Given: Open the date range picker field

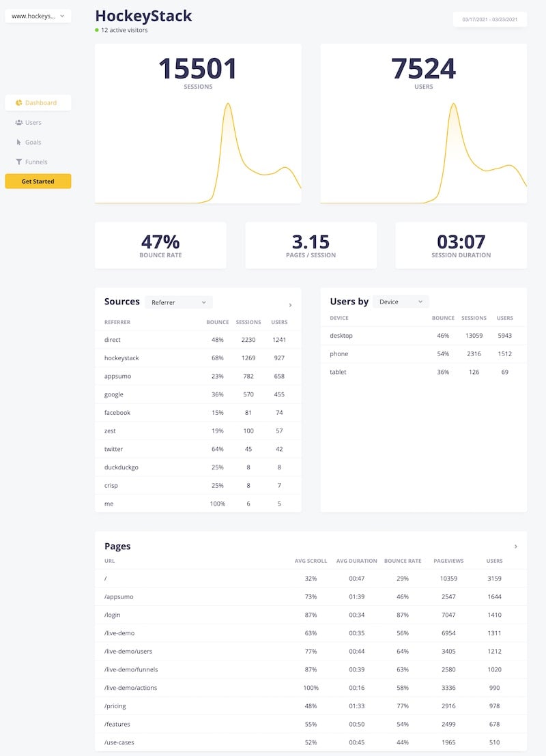Looking at the screenshot, I should click(489, 20).
